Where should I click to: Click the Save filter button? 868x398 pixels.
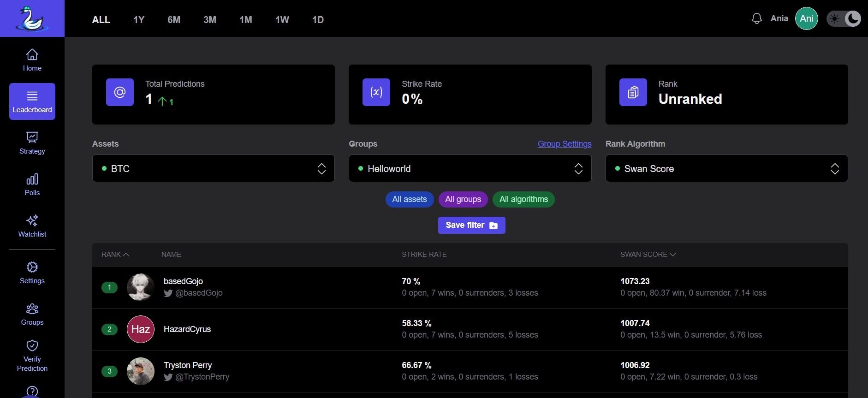pos(471,225)
